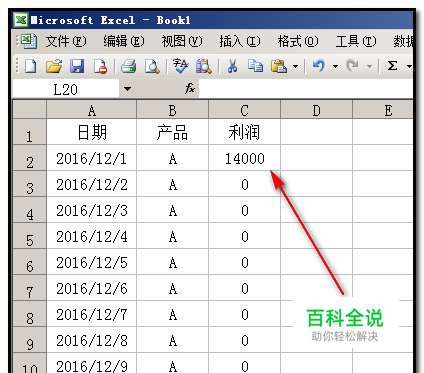424x373 pixels.
Task: Select row 5 header
Action: click(29, 236)
